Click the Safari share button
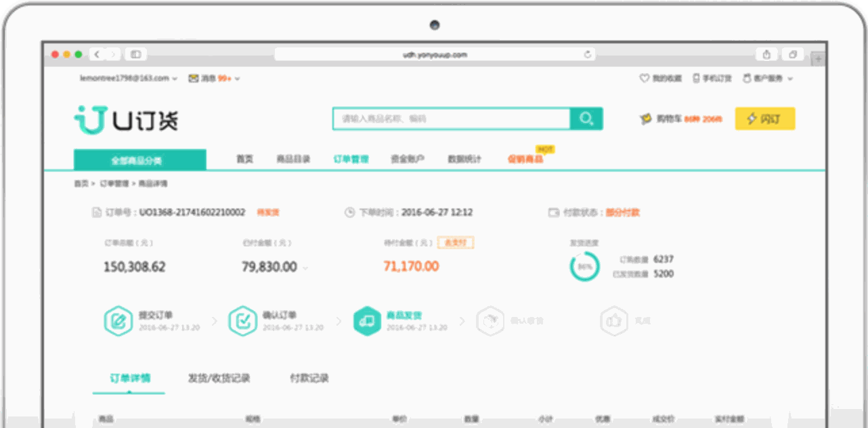868x428 pixels. click(766, 54)
